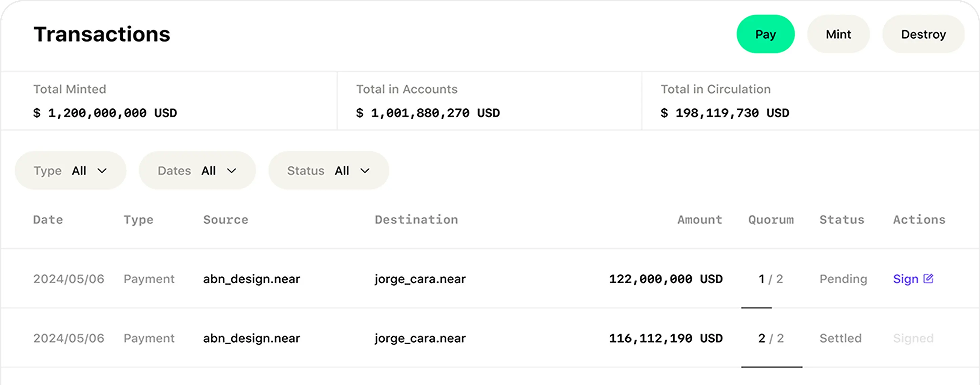
Task: Click the Source column header
Action: (226, 220)
